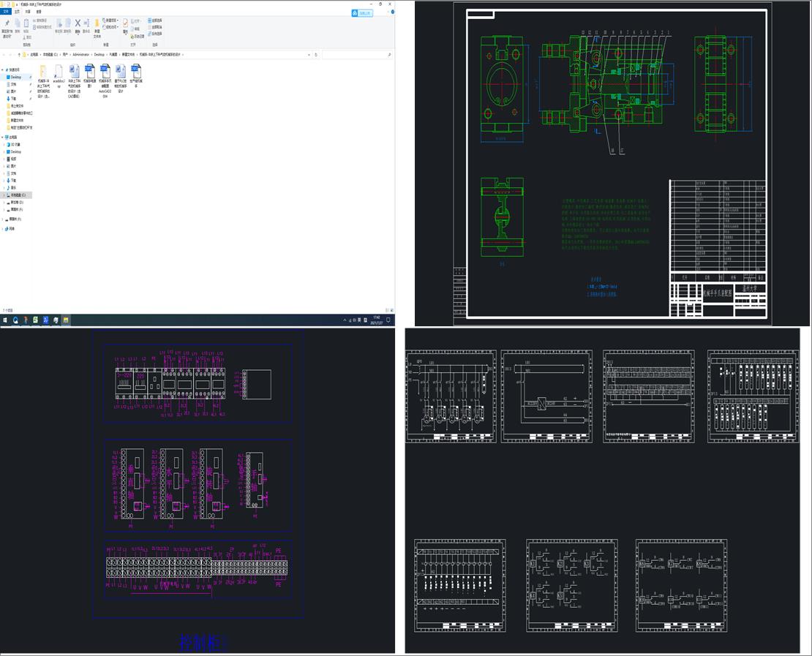The image size is (812, 656).
Task: Click the Delete icon in the ribbon
Action: click(x=78, y=25)
